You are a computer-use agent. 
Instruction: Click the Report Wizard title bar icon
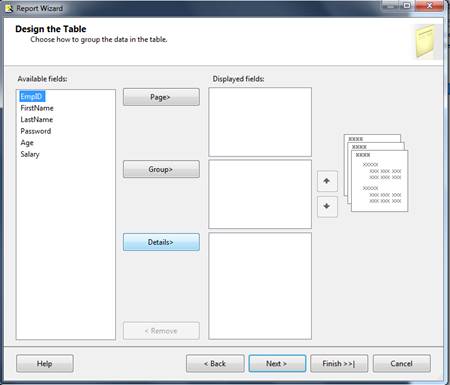pyautogui.click(x=9, y=8)
